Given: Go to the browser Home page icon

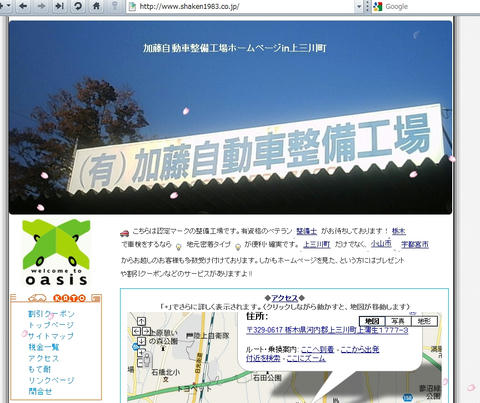Looking at the screenshot, I should tap(96, 6).
